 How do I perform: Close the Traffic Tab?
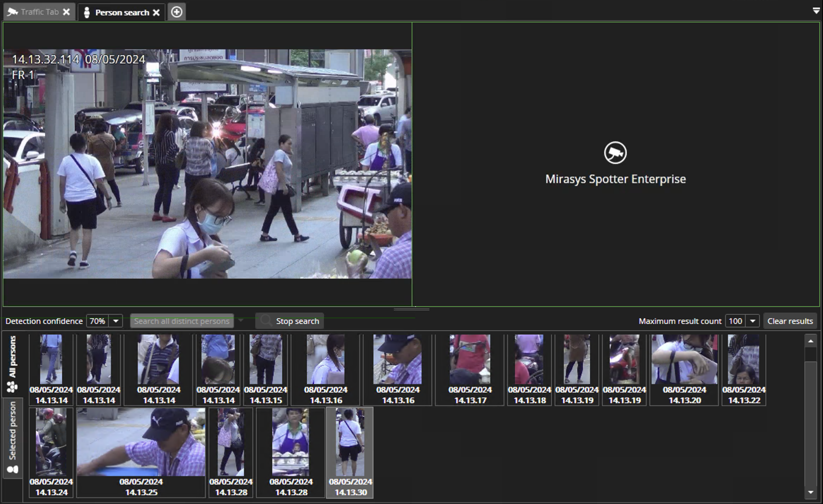point(66,12)
